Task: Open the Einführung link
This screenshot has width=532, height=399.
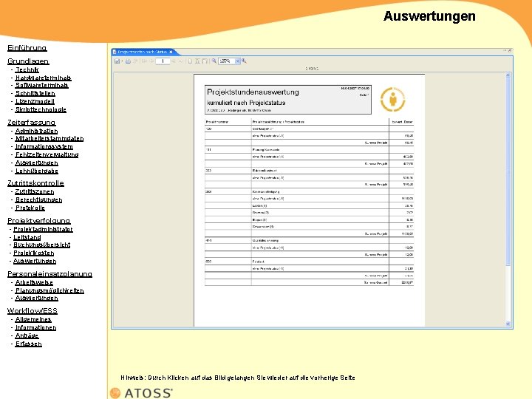Action: coord(27,48)
